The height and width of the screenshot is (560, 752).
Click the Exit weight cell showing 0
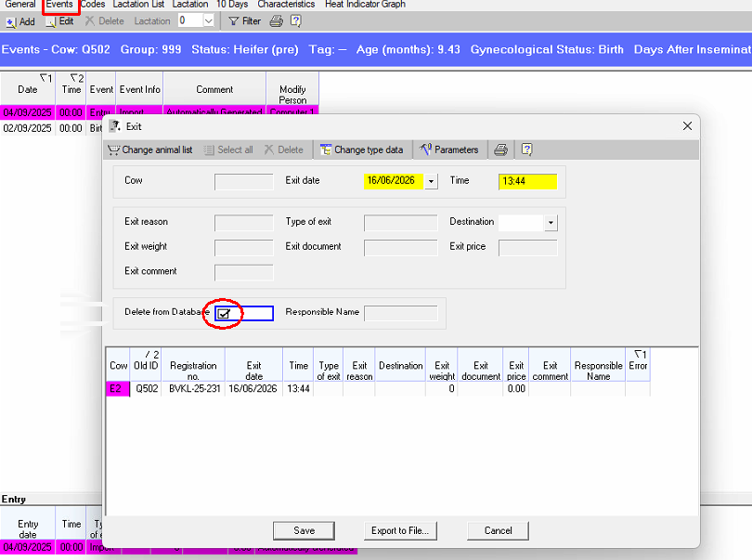442,389
